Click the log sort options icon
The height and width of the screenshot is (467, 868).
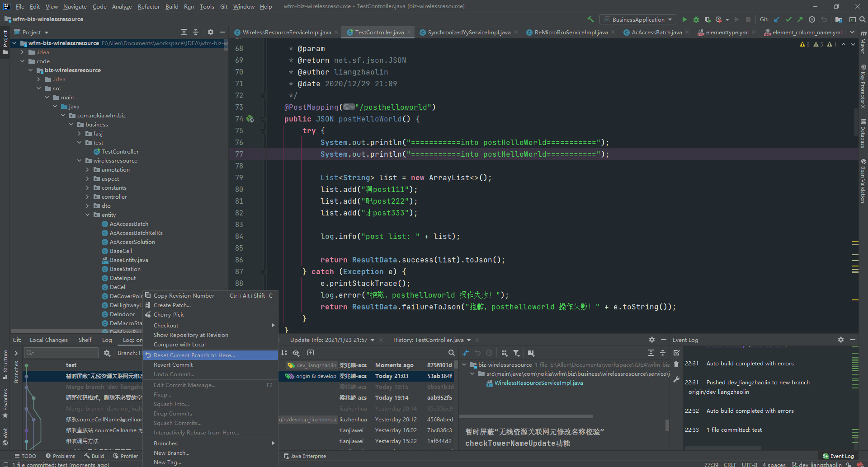[284, 353]
